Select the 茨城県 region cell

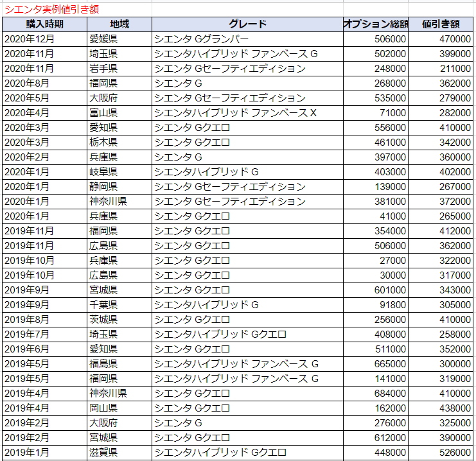pyautogui.click(x=119, y=320)
